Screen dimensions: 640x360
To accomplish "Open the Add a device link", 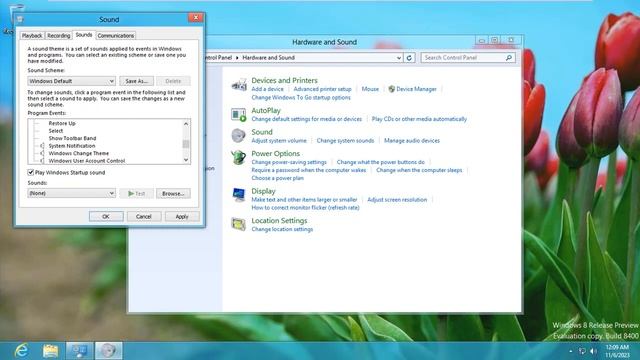I will coord(267,89).
